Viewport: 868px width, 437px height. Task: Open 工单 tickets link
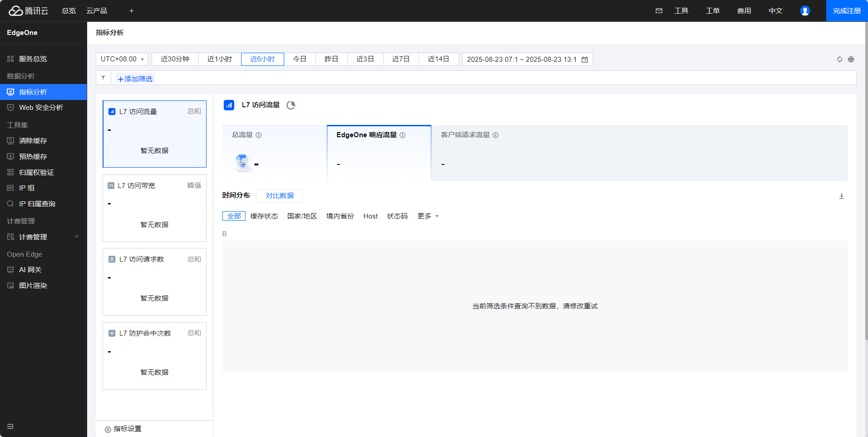tap(713, 11)
